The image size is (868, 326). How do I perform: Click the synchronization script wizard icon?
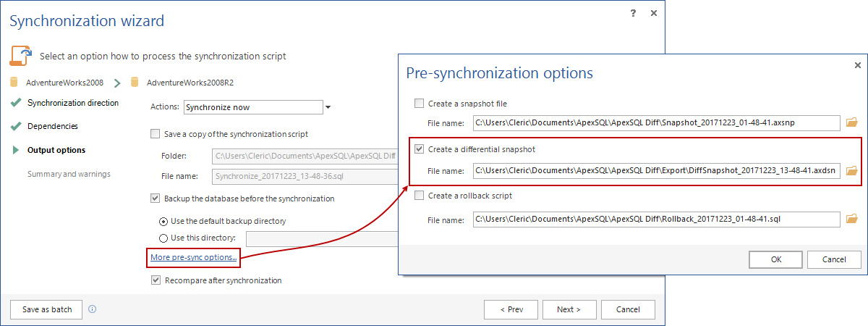pyautogui.click(x=21, y=56)
